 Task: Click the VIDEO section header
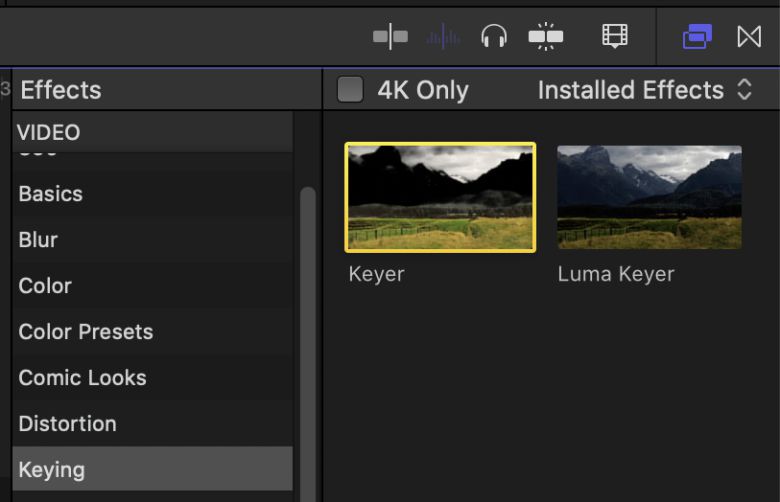point(49,132)
